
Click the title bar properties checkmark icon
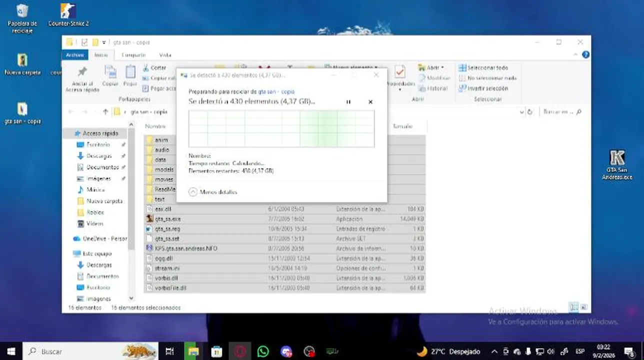coord(84,42)
